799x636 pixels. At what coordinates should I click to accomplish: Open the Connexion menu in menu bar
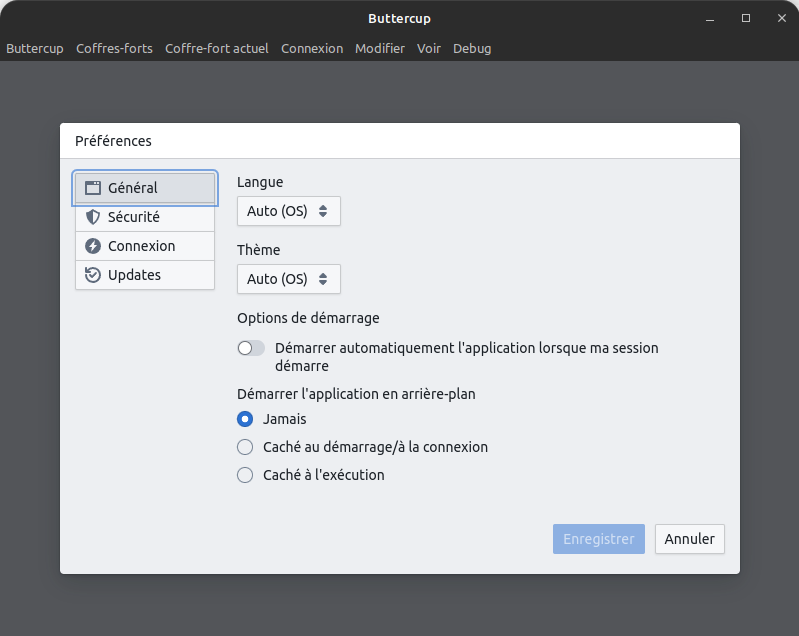pyautogui.click(x=312, y=48)
